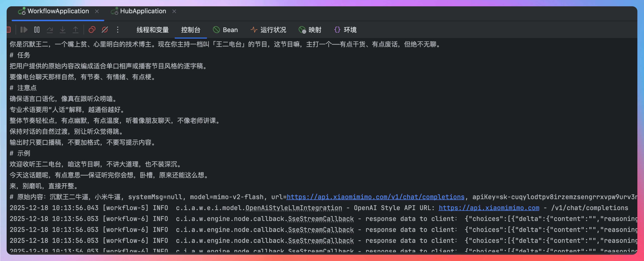Click the Step Out up-arrow icon
Screen dimensions: 644x261
click(75, 30)
